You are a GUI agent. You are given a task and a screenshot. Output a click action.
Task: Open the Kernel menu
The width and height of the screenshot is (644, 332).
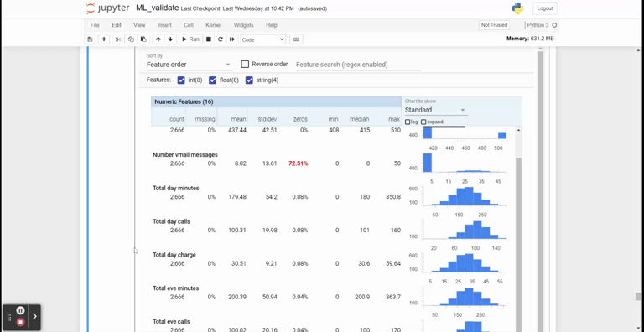coord(214,25)
